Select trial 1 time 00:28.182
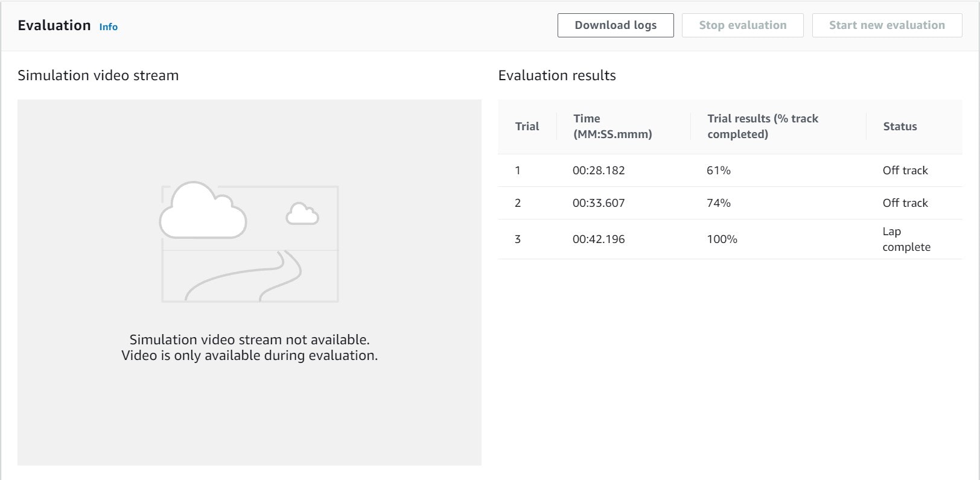This screenshot has height=480, width=980. (x=599, y=171)
